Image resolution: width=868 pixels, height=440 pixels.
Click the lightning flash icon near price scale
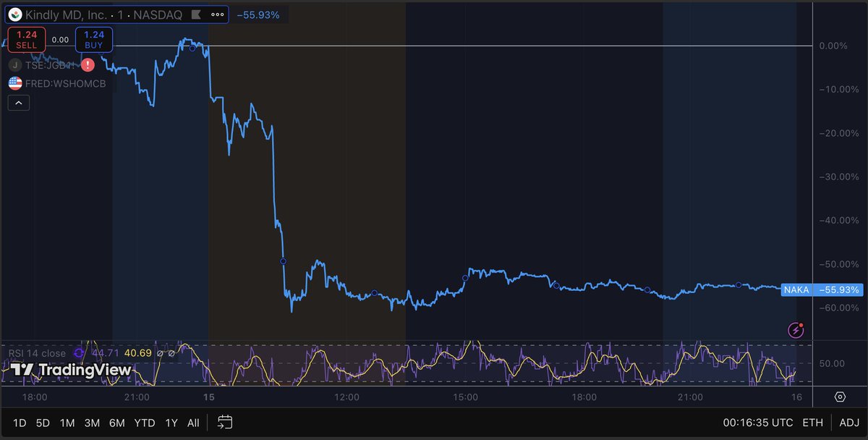pyautogui.click(x=796, y=330)
